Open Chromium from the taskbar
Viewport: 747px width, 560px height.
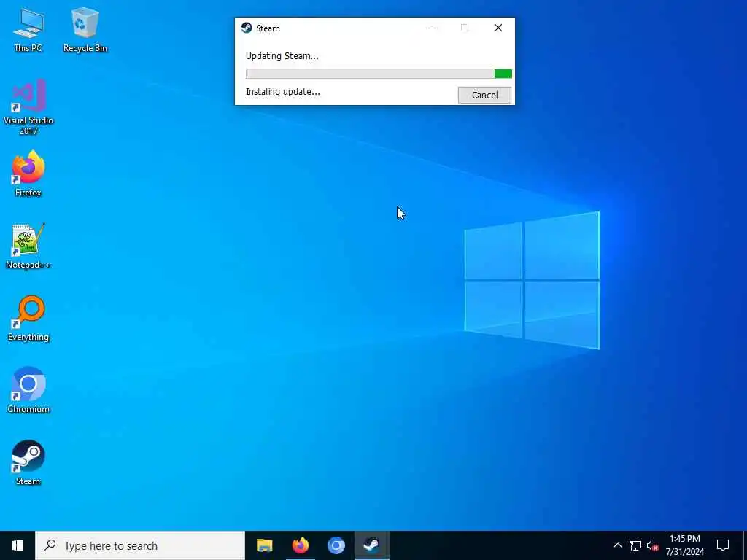[336, 545]
